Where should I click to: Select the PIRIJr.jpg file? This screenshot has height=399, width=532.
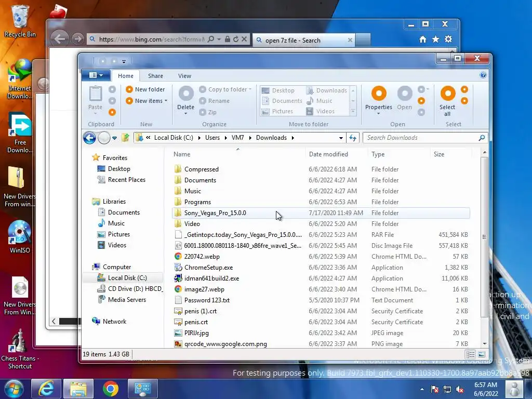coord(321,333)
